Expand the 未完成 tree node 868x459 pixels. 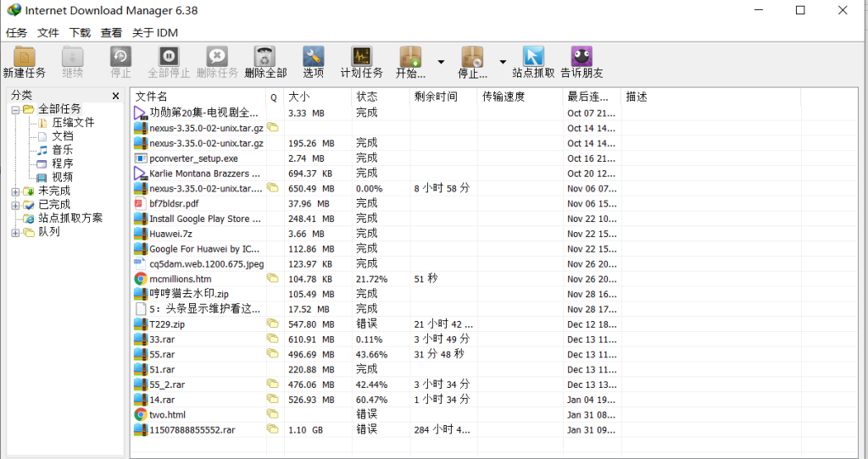pos(15,191)
